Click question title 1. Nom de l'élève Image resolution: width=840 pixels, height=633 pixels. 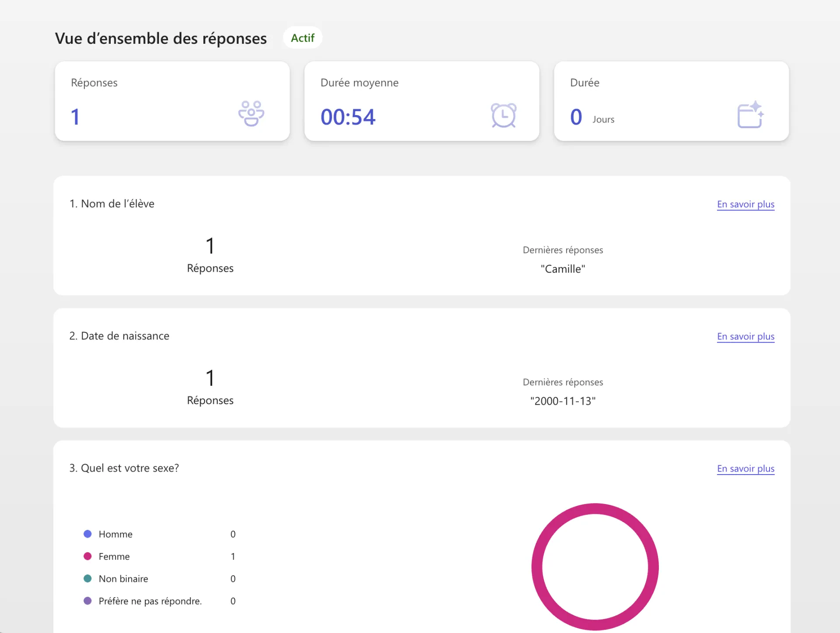point(112,204)
